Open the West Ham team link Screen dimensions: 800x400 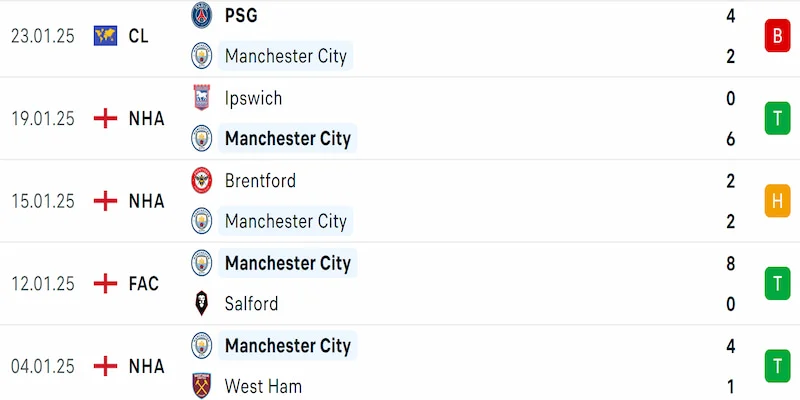tap(263, 386)
